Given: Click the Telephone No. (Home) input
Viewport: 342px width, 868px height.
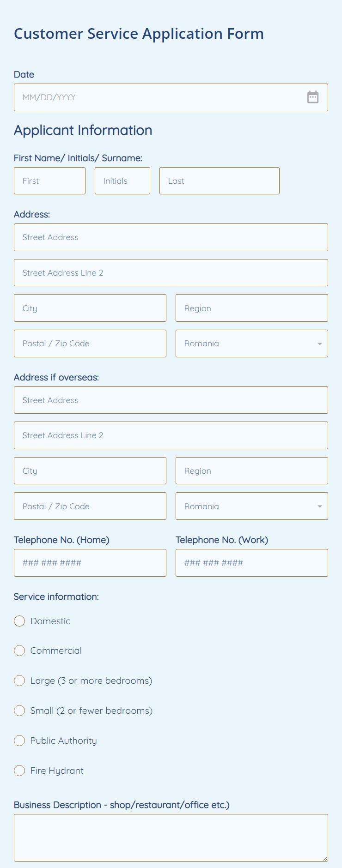Looking at the screenshot, I should click(x=90, y=563).
